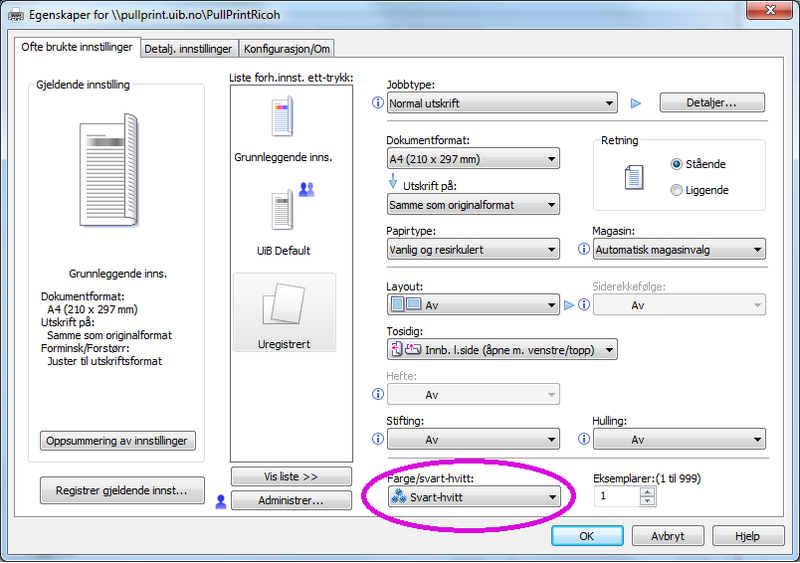Click the info icon beside Hulling
The image size is (800, 563).
tap(584, 439)
